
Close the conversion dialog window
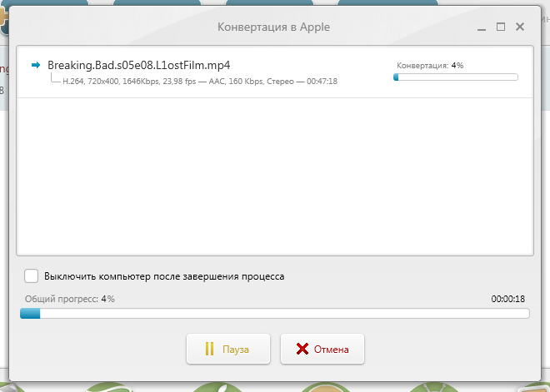coord(520,27)
